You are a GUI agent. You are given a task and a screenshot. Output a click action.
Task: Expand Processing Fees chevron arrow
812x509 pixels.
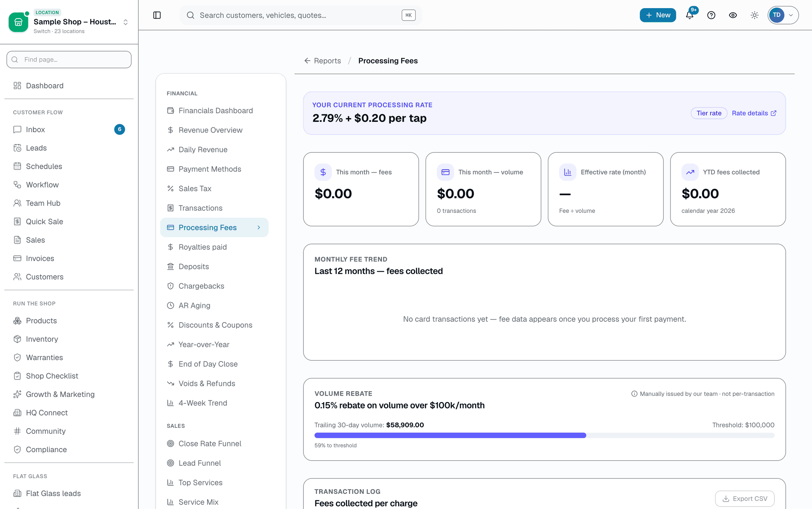259,227
